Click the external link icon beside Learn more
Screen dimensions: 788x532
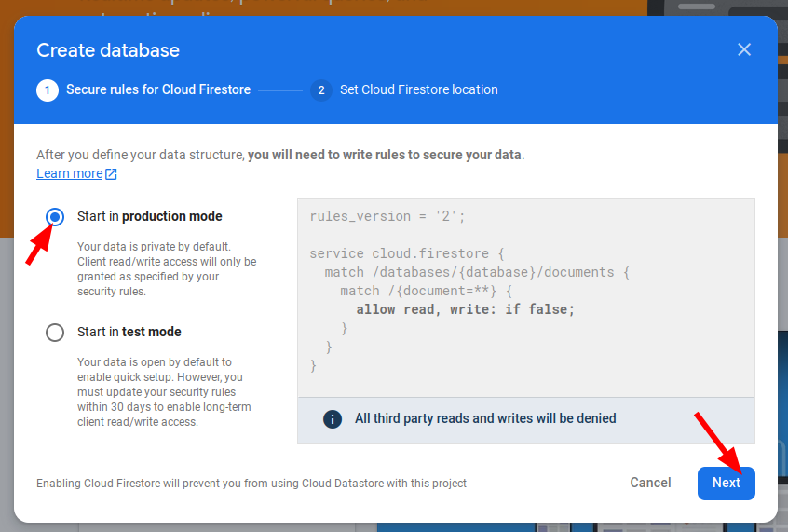(111, 174)
